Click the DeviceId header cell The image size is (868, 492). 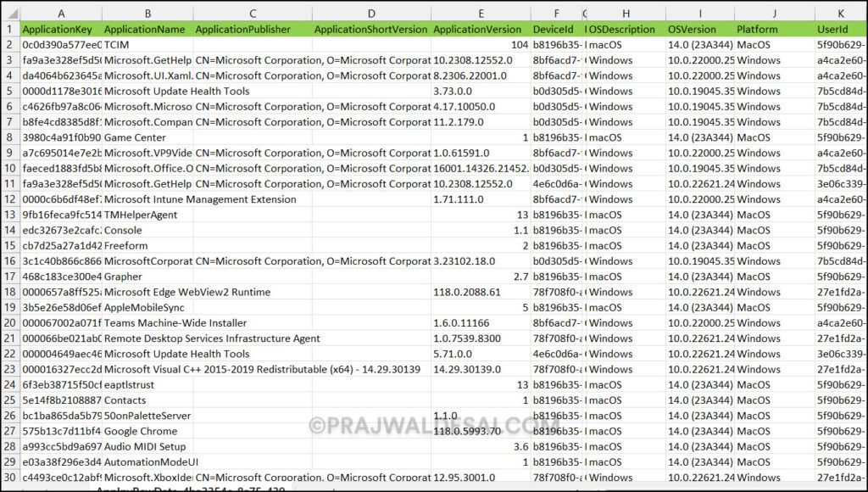[x=556, y=30]
